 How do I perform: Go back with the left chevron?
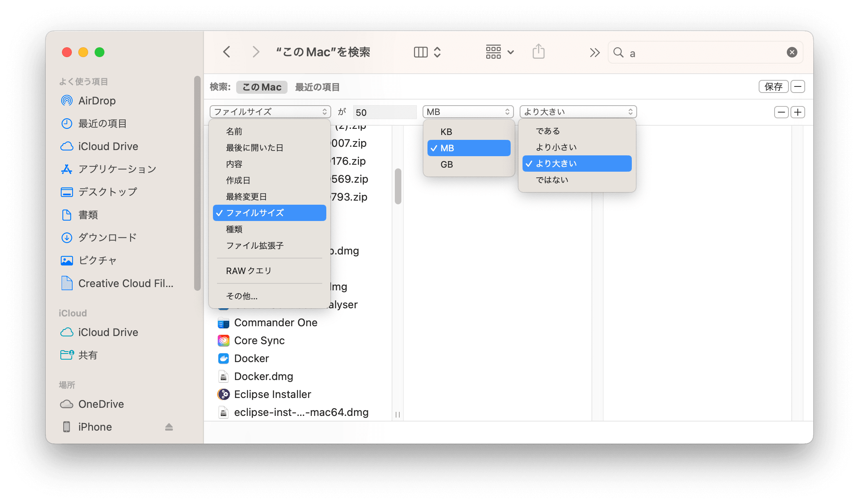point(227,52)
